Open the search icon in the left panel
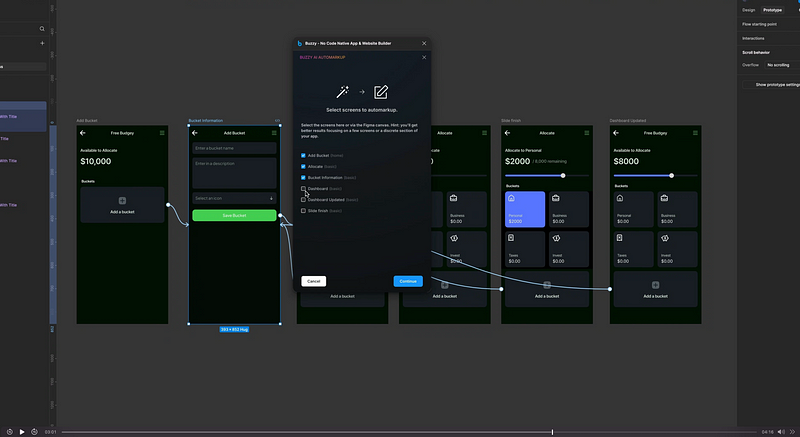The width and height of the screenshot is (800, 437). [42, 29]
